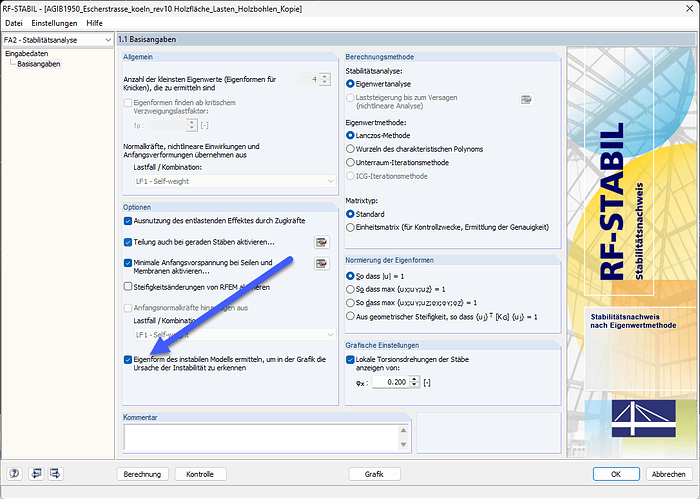
Task: Select So dass max {ux;uy;uz;φx;φy;φz} = 1
Action: click(350, 303)
